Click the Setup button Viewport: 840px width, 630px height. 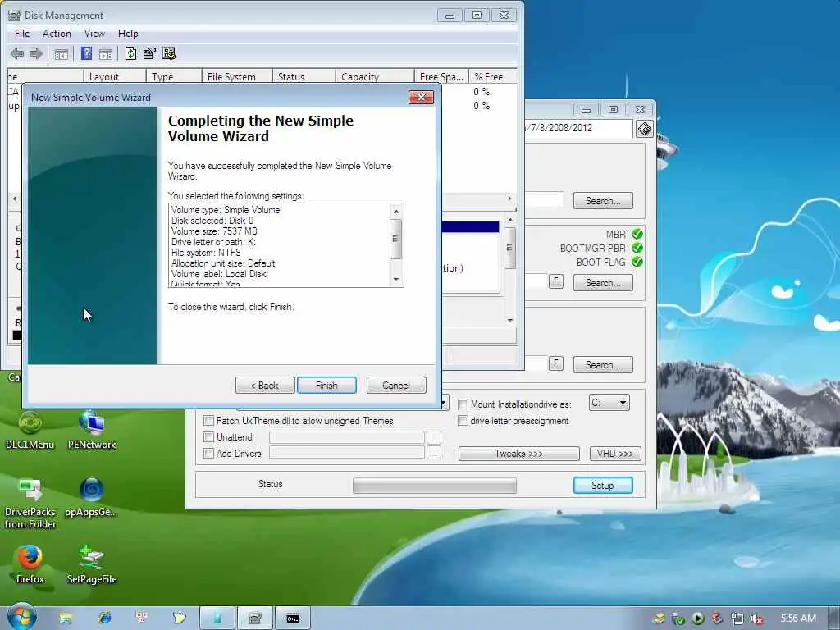click(x=603, y=486)
